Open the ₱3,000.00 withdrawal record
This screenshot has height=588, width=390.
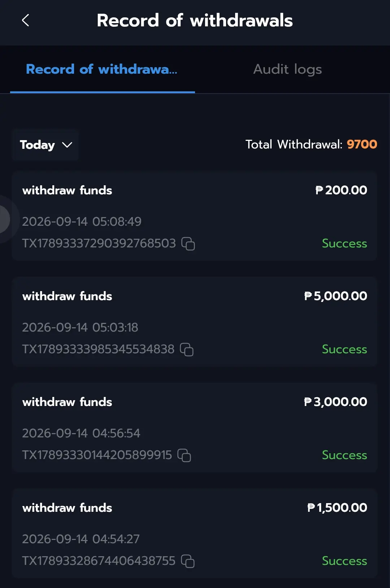(x=195, y=428)
